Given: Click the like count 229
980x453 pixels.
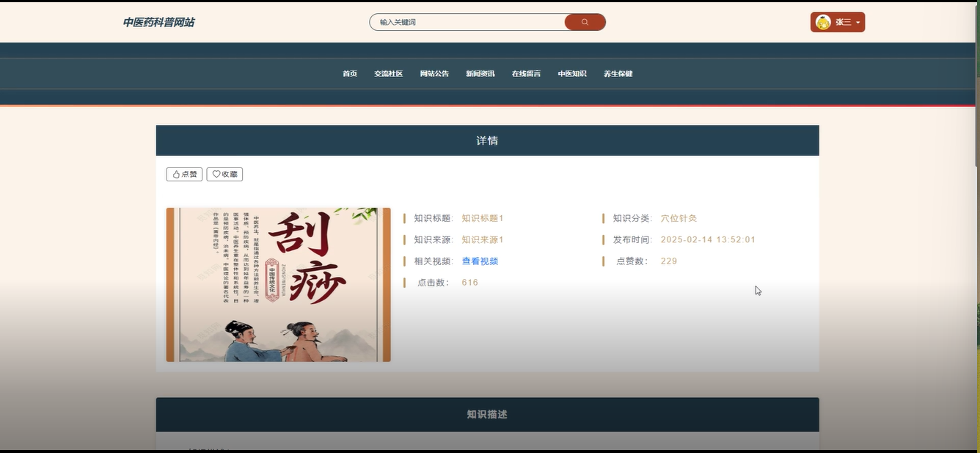Looking at the screenshot, I should (x=668, y=261).
